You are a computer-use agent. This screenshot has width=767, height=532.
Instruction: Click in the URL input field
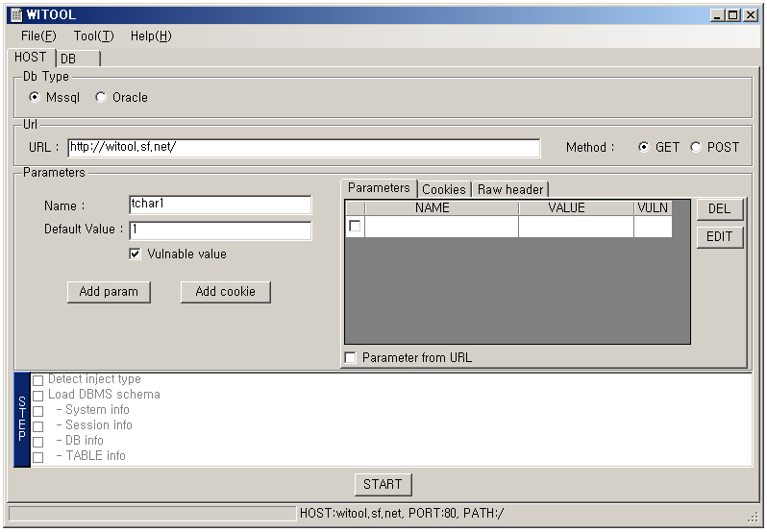[x=303, y=148]
